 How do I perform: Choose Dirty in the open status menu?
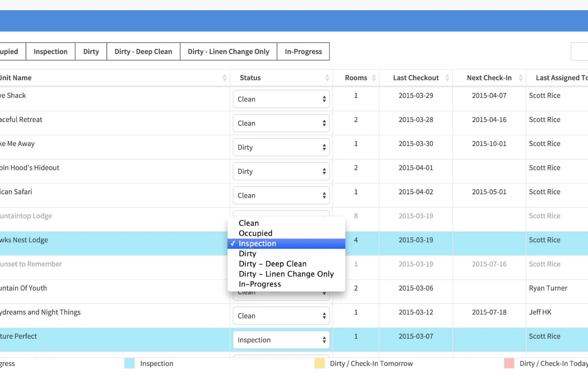(x=286, y=254)
